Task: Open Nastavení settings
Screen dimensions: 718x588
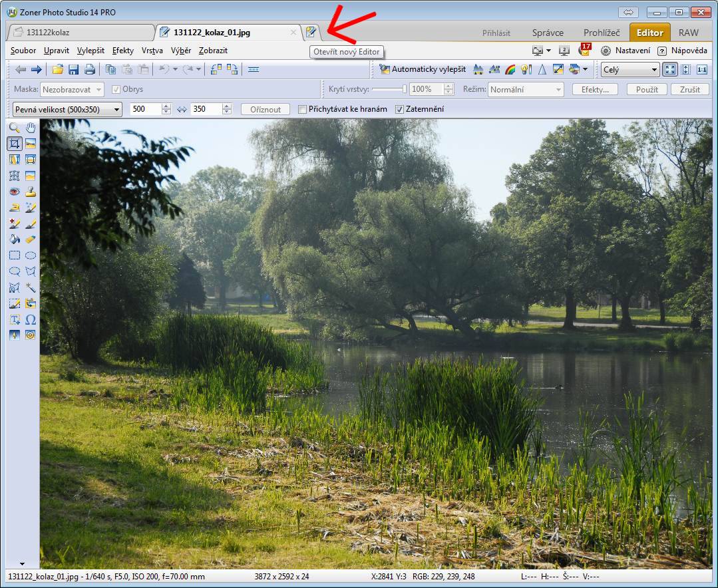Action: [626, 51]
